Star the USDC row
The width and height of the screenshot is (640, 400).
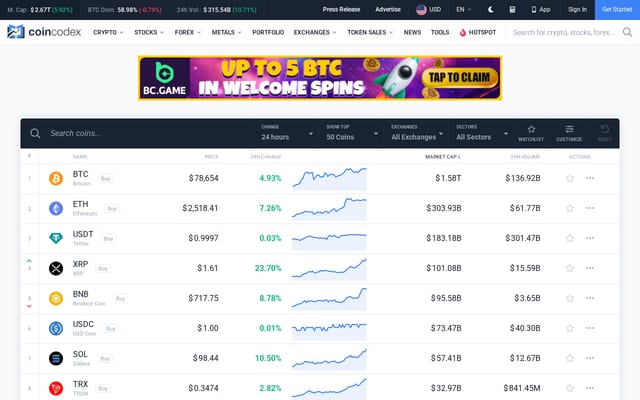[570, 328]
